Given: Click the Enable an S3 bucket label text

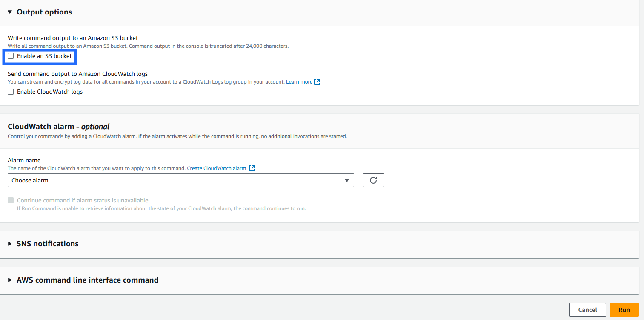Looking at the screenshot, I should click(x=44, y=56).
